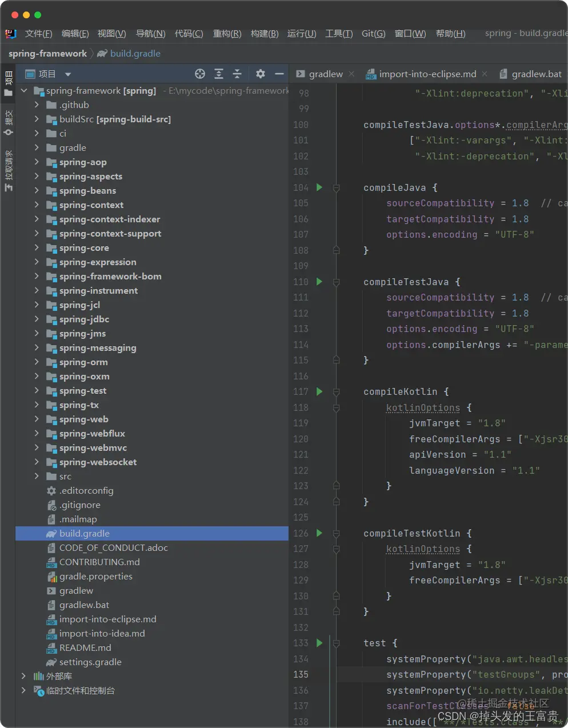568x728 pixels.
Task: Fold compileTestJava block at line 110
Action: pos(337,282)
